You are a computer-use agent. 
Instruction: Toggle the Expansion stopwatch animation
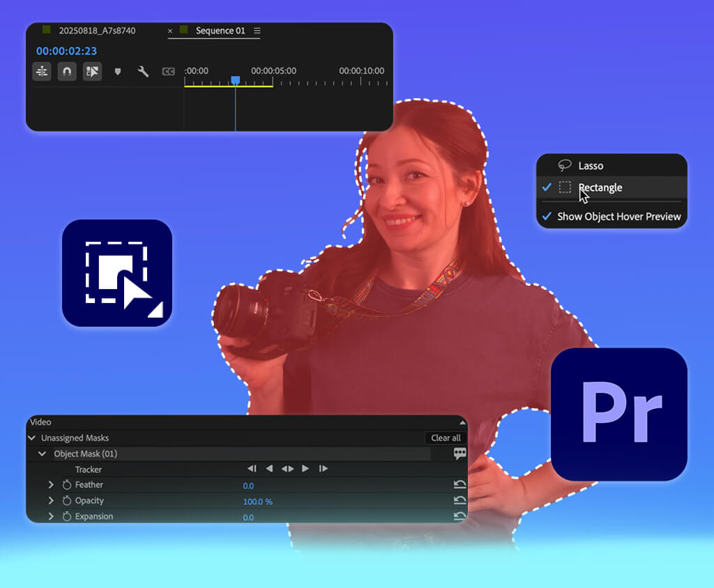pos(67,516)
